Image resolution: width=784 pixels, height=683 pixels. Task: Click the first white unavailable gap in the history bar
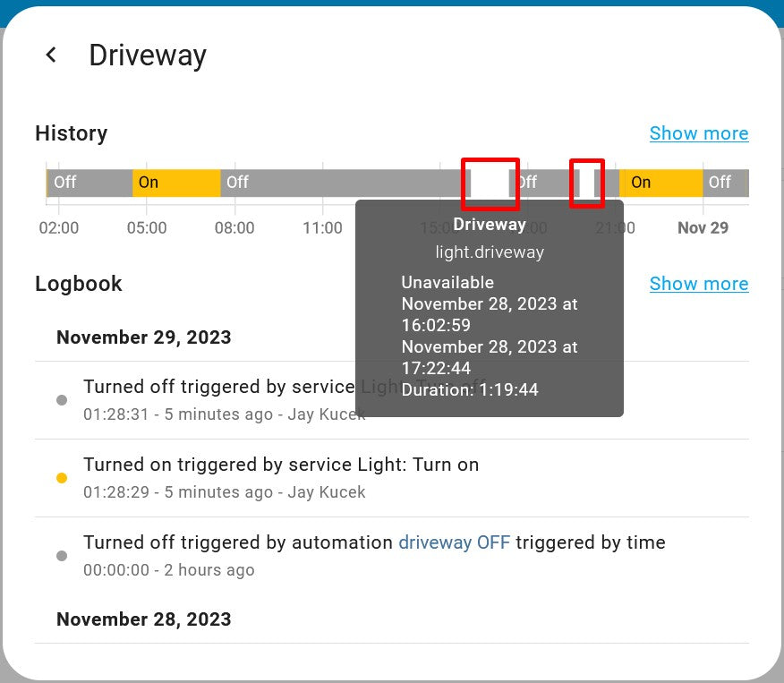click(490, 183)
